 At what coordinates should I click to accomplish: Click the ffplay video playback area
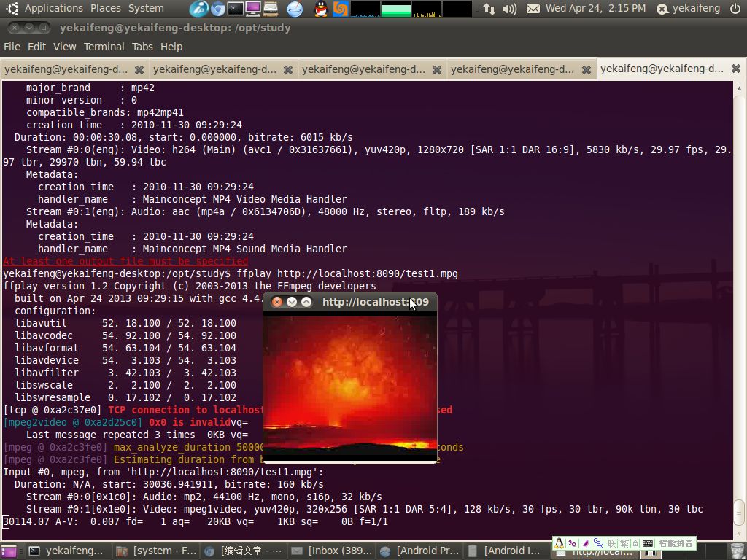point(350,386)
